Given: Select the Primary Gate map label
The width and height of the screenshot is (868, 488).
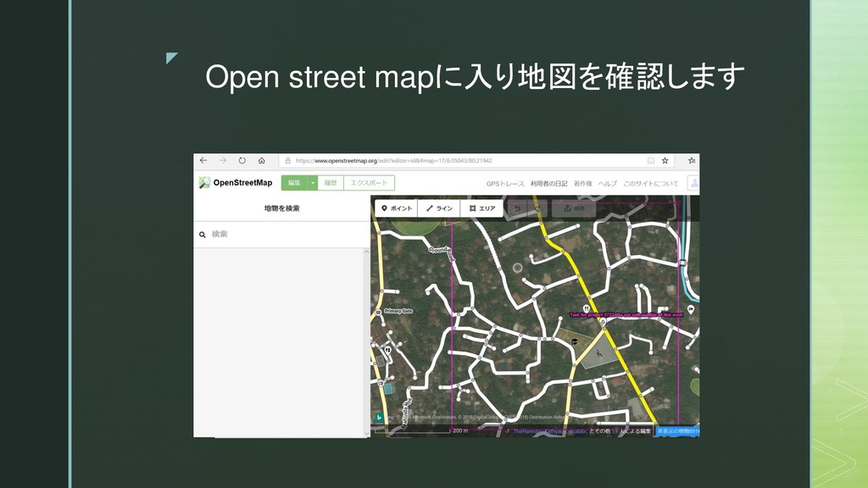Looking at the screenshot, I should click(x=398, y=311).
